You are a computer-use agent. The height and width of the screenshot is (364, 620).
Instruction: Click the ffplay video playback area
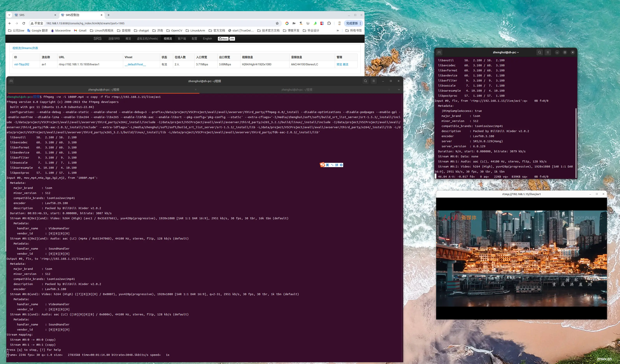point(521,258)
